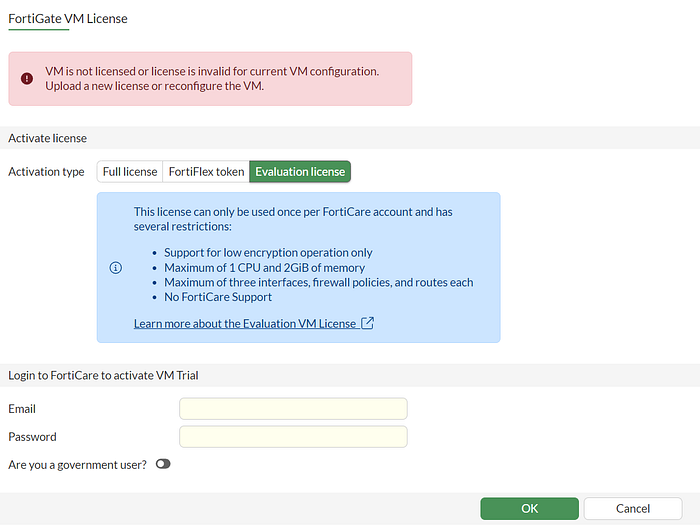Select the Full license activation type

(x=130, y=171)
